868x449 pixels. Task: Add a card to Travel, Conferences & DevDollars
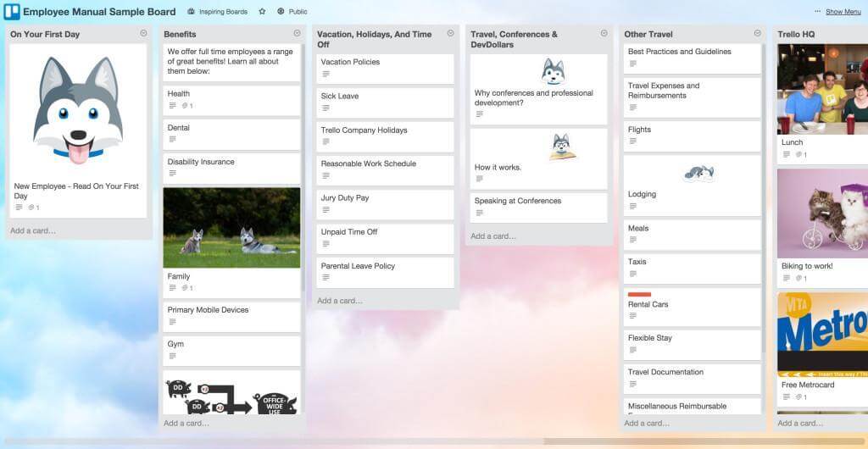pos(493,236)
